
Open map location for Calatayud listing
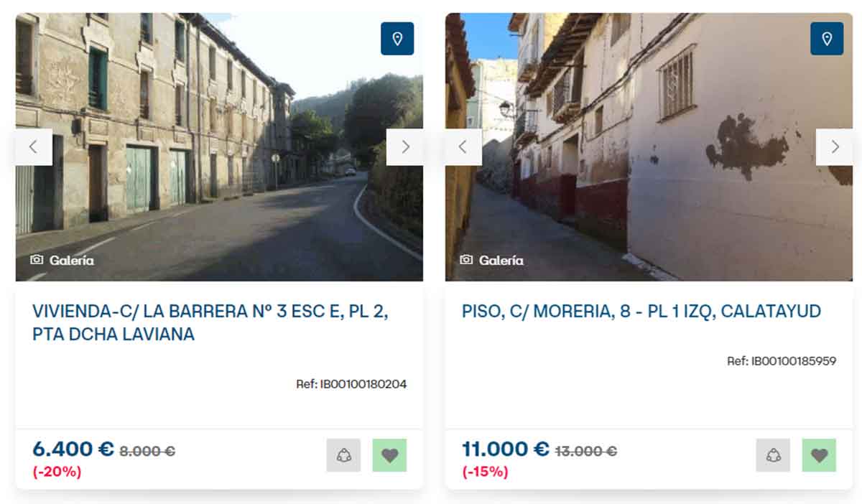(827, 39)
